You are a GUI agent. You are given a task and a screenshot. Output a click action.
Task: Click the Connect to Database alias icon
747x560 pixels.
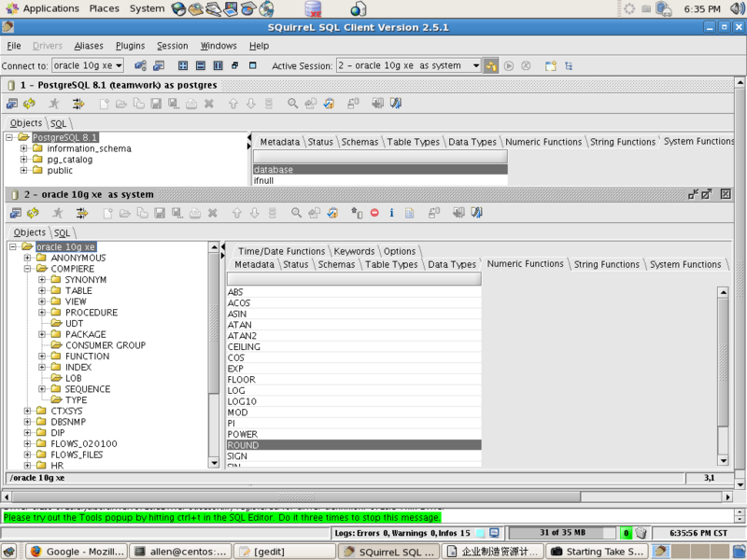pos(138,65)
